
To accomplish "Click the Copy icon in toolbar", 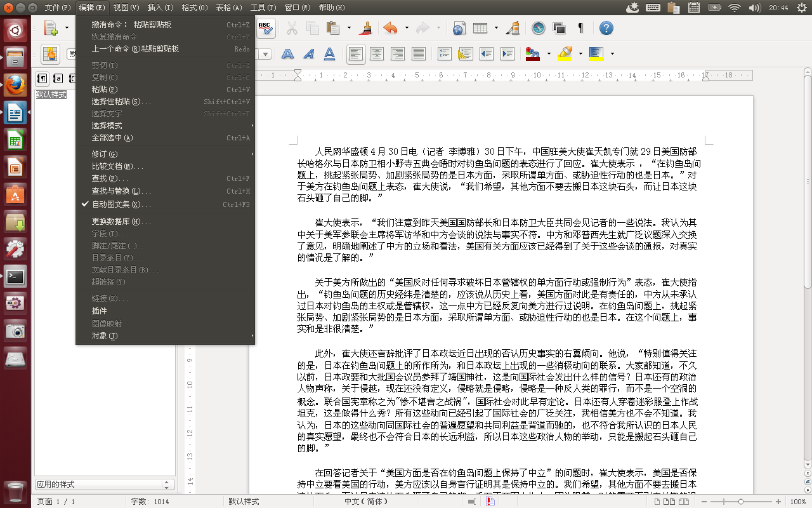I will point(312,28).
